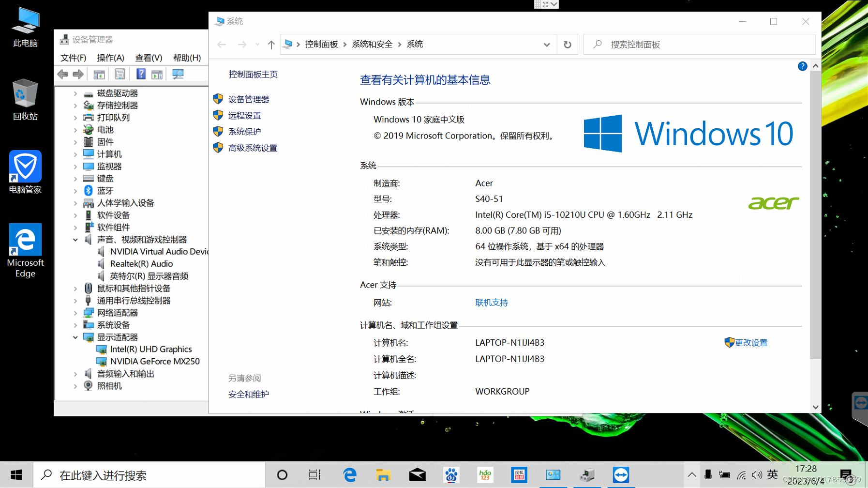The width and height of the screenshot is (868, 488).
Task: Open recent locations dropdown arrow in System window
Action: tap(257, 45)
